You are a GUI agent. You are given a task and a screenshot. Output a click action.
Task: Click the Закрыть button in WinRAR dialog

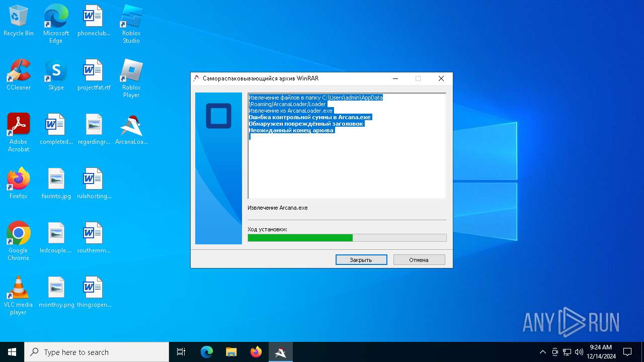pos(361,260)
